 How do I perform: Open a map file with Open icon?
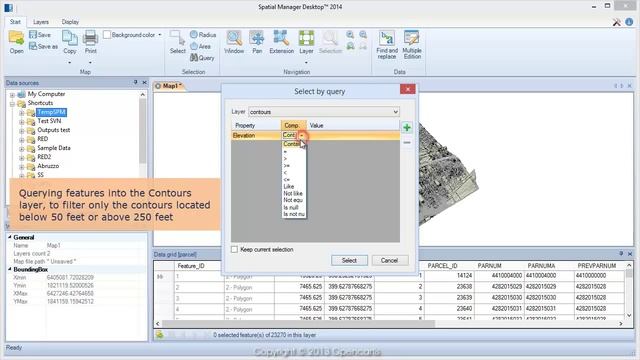pyautogui.click(x=16, y=42)
